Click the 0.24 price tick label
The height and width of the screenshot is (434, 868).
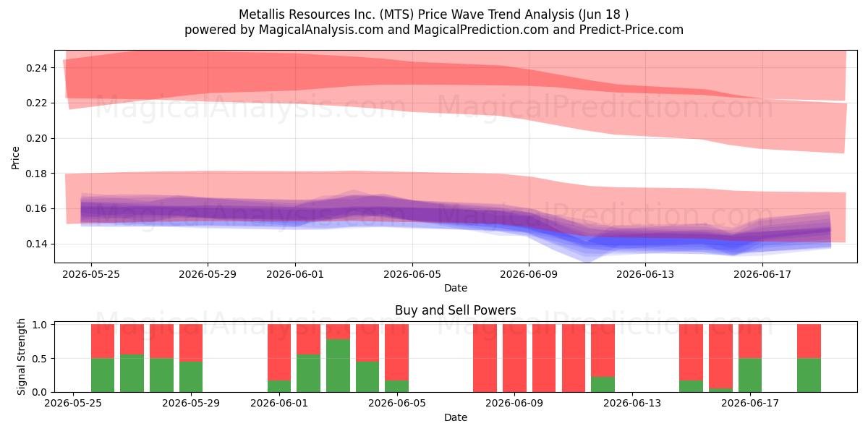[36, 68]
